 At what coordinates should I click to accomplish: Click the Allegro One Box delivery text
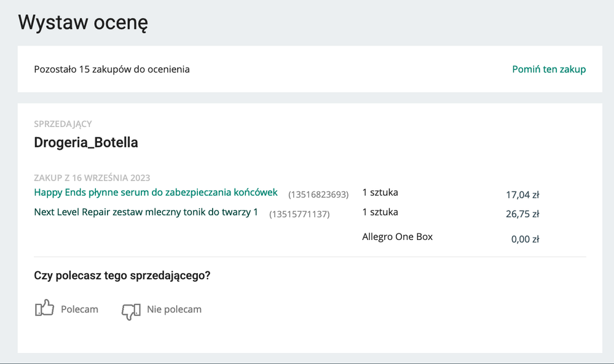[398, 236]
